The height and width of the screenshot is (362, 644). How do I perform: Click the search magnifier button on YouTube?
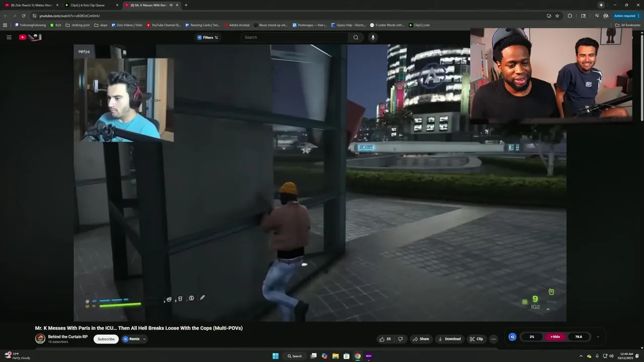tap(356, 37)
